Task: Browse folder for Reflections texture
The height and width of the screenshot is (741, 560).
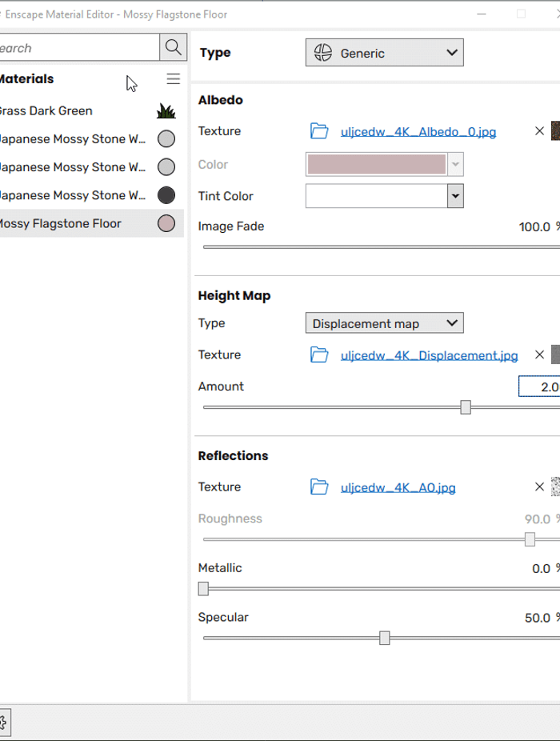Action: point(319,487)
